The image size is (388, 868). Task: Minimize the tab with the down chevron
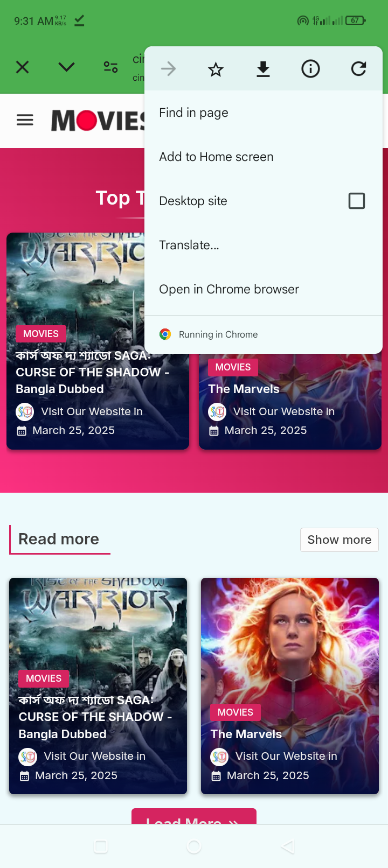click(66, 67)
